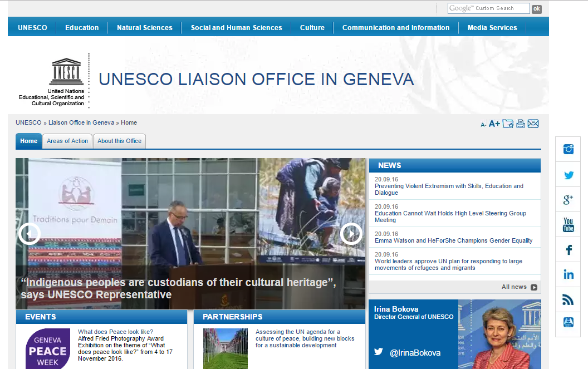The height and width of the screenshot is (369, 588).
Task: Open Social and Human Sciences in the navigation
Action: (236, 28)
